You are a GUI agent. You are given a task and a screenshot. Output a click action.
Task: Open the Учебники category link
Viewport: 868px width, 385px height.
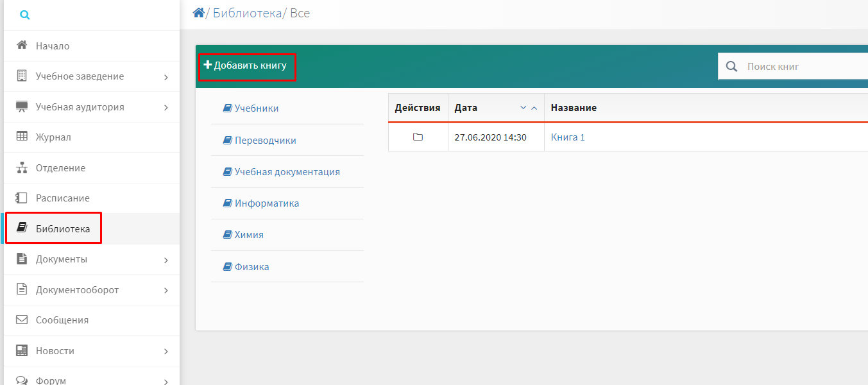257,108
